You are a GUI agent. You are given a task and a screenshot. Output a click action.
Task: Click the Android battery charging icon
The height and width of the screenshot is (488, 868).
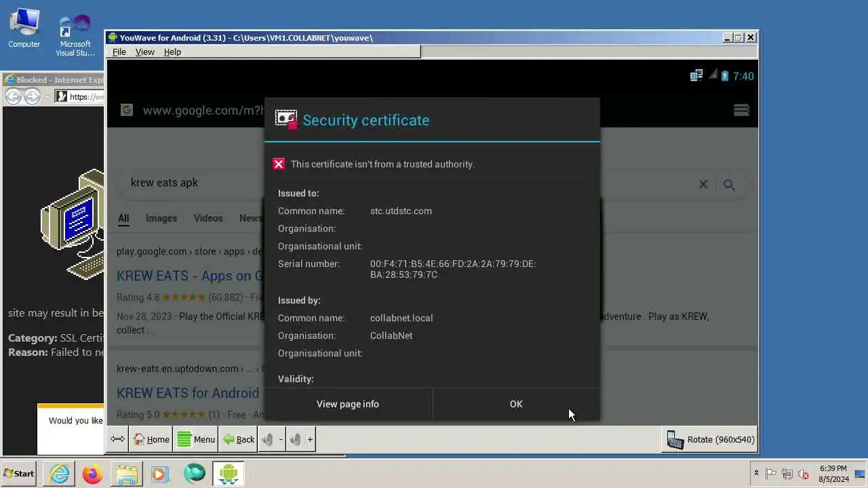click(x=724, y=76)
